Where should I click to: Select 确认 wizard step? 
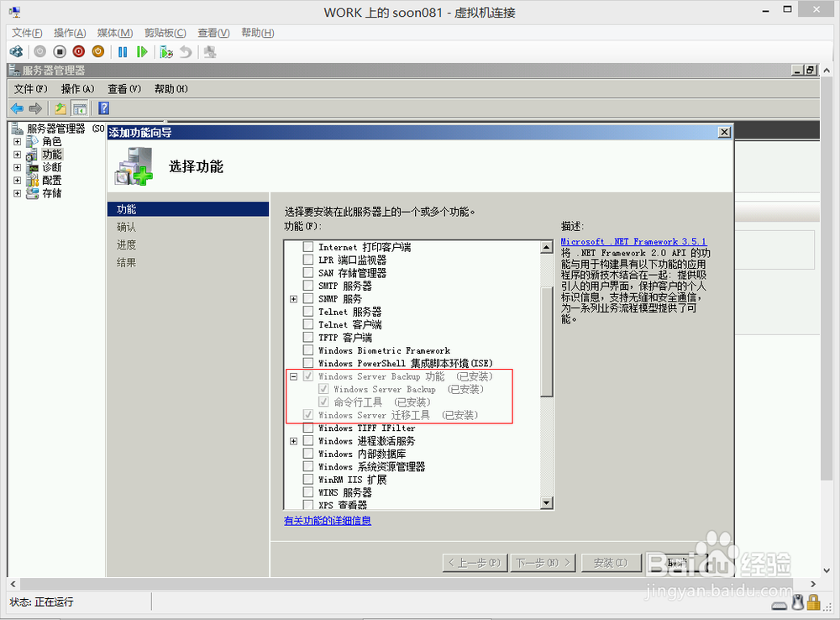127,227
